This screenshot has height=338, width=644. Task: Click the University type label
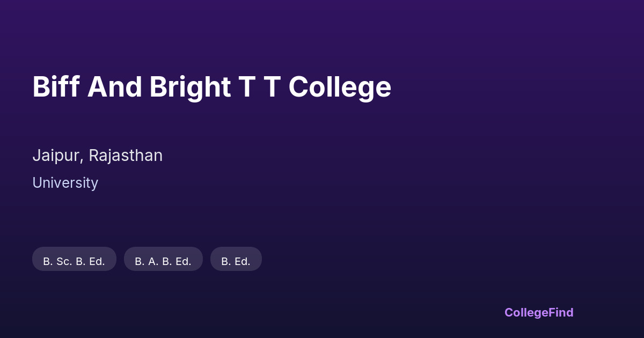(65, 183)
